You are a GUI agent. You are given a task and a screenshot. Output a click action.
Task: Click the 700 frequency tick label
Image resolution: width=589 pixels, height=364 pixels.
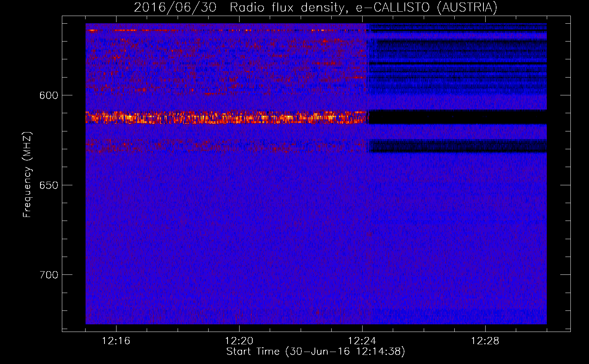pyautogui.click(x=49, y=275)
